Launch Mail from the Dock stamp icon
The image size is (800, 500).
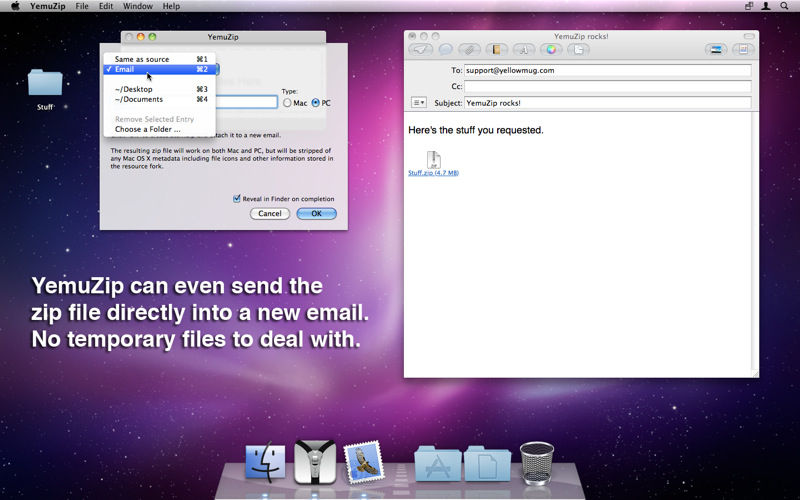pyautogui.click(x=364, y=463)
